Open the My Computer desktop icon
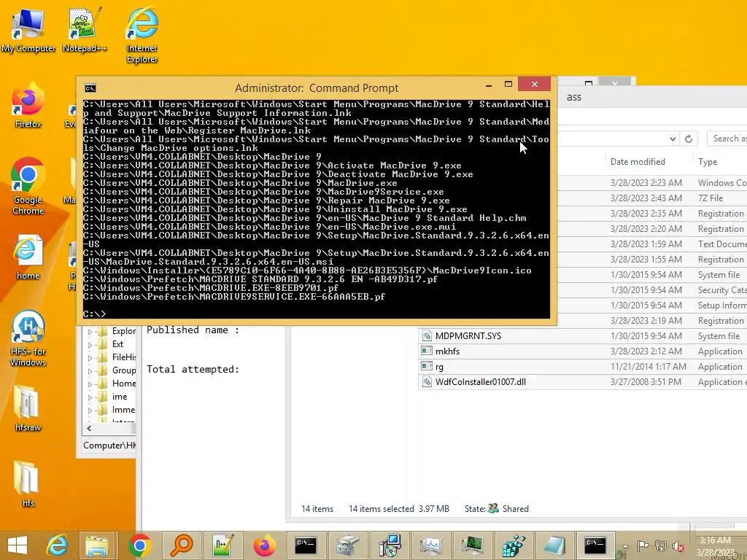The width and height of the screenshot is (747, 560). click(x=28, y=30)
